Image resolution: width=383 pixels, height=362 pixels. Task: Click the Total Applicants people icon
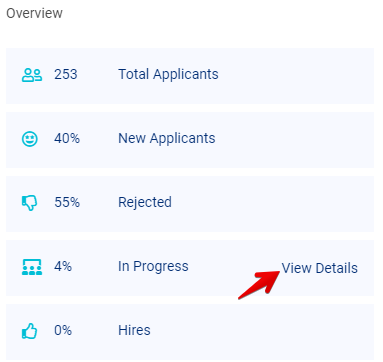(32, 75)
